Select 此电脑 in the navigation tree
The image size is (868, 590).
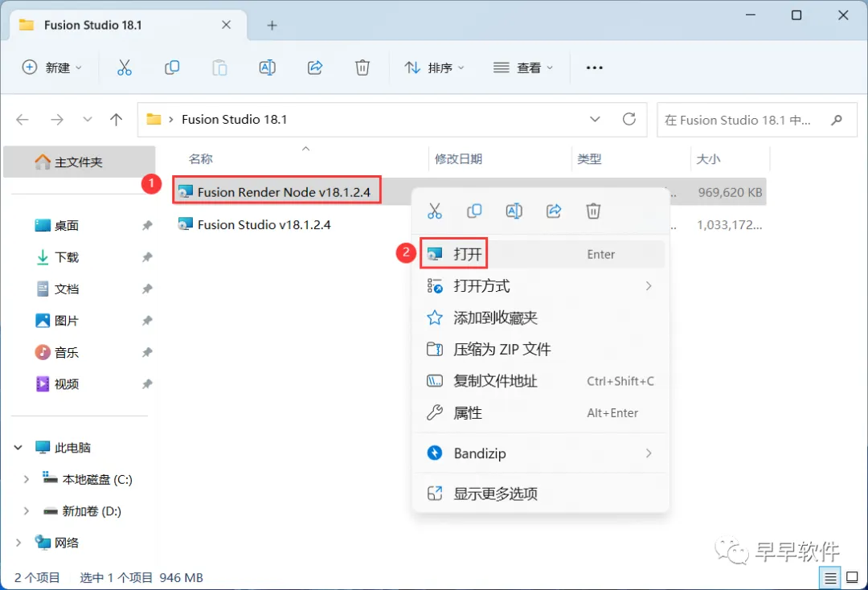72,448
